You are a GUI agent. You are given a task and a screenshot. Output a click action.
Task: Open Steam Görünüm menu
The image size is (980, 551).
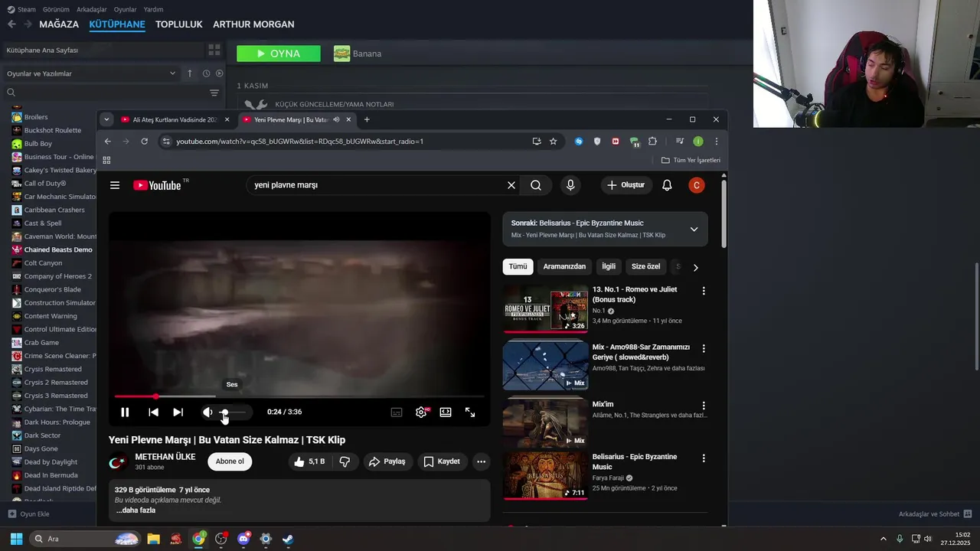click(x=56, y=9)
